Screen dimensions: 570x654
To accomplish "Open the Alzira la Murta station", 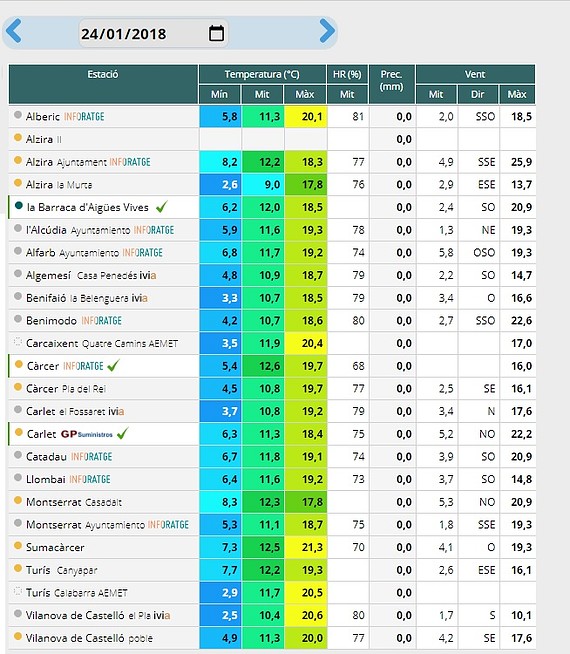I will point(59,184).
